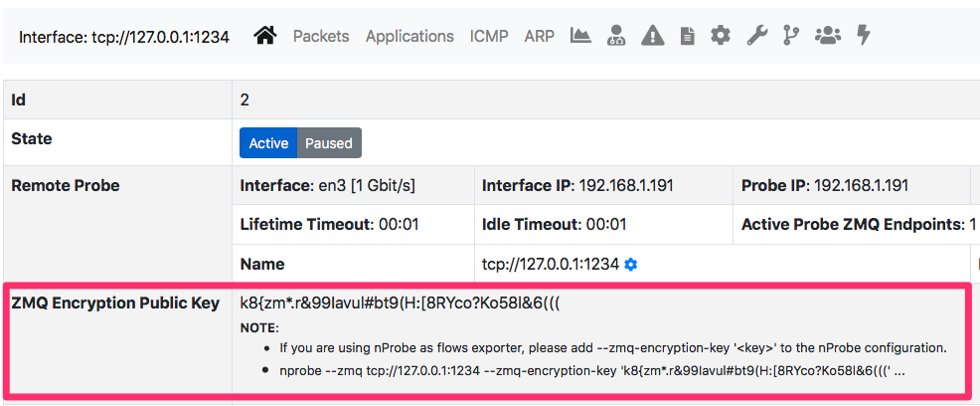980x406 pixels.
Task: Go to the Home icon
Action: (x=265, y=36)
